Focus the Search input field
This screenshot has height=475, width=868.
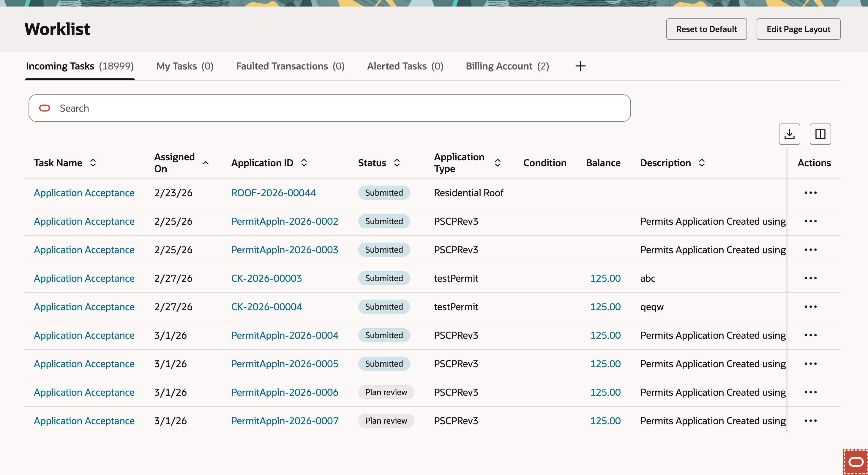click(x=329, y=108)
